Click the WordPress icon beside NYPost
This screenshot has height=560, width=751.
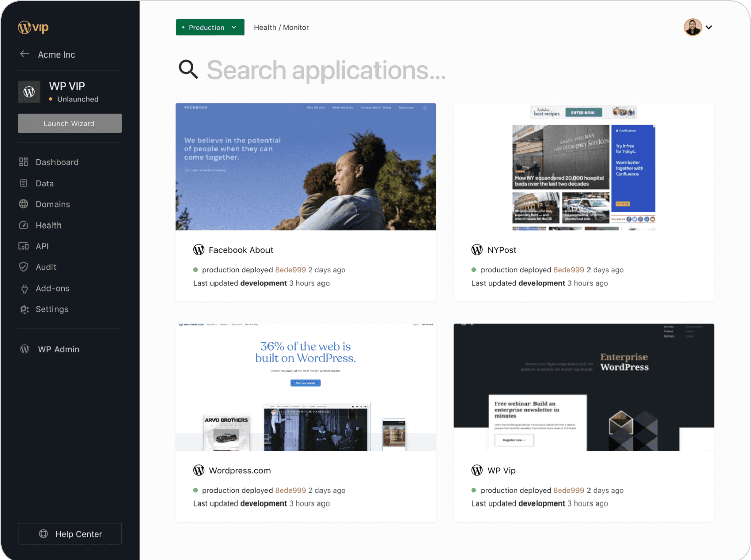click(x=477, y=250)
